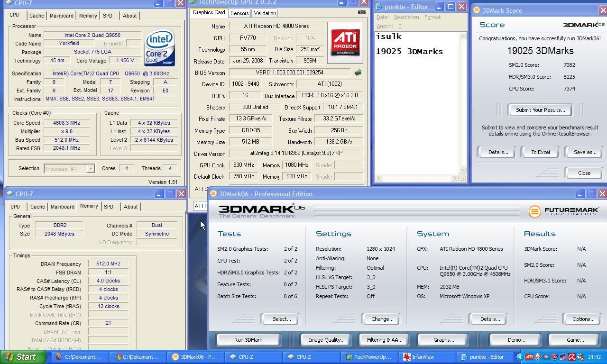Open the Cache tab in top CPU-Z window
This screenshot has width=607, height=364.
[x=37, y=16]
